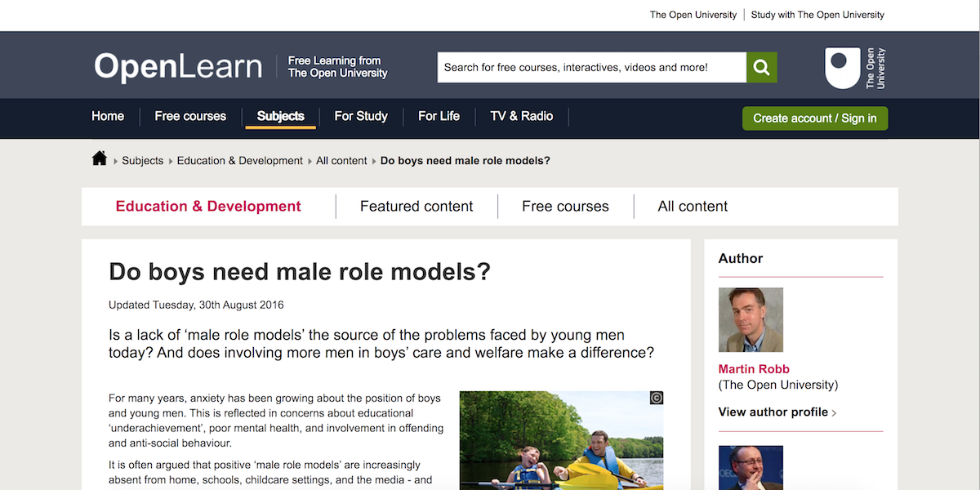
Task: Click the second author's photo
Action: tap(751, 467)
